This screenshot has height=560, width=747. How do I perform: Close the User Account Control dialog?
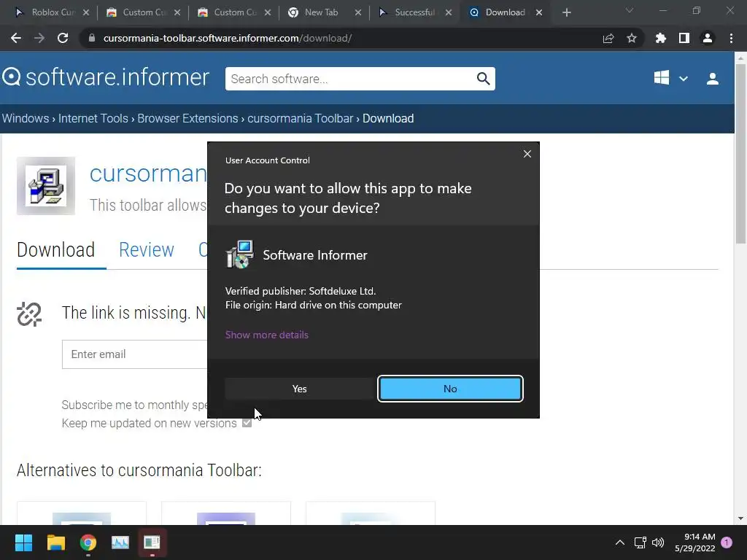[x=527, y=154]
